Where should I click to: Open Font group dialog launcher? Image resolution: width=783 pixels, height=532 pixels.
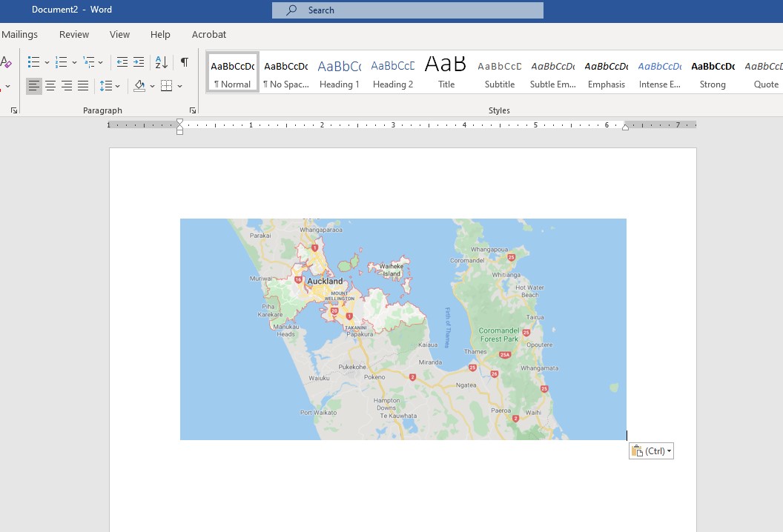(14, 110)
